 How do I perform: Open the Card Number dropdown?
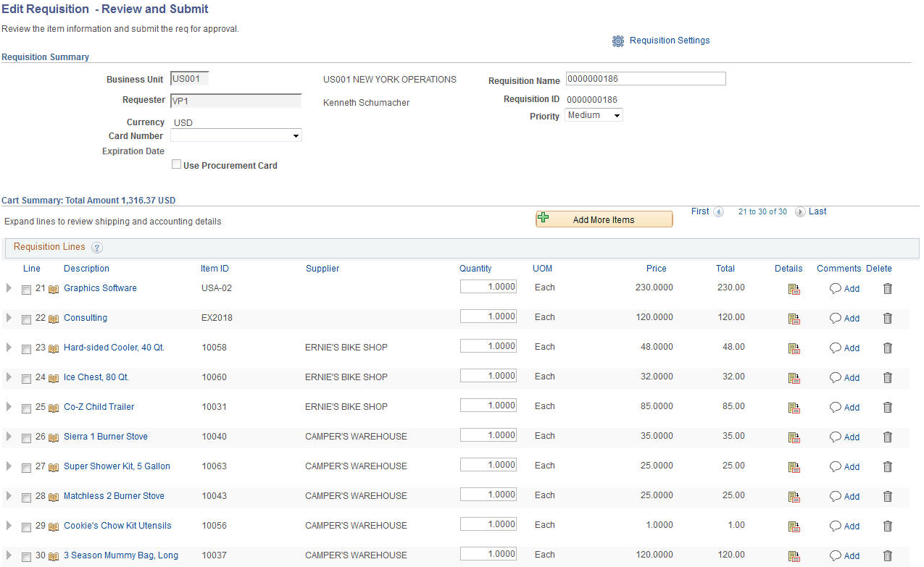point(236,135)
